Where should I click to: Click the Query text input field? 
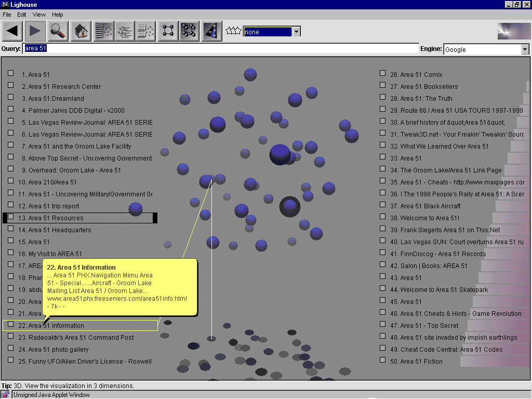coord(221,49)
